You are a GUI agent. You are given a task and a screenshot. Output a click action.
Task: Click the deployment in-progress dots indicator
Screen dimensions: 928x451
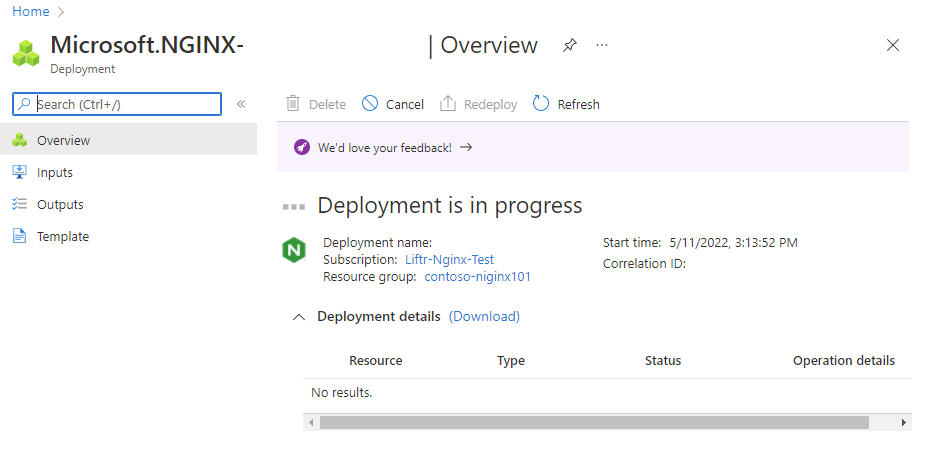(x=294, y=207)
